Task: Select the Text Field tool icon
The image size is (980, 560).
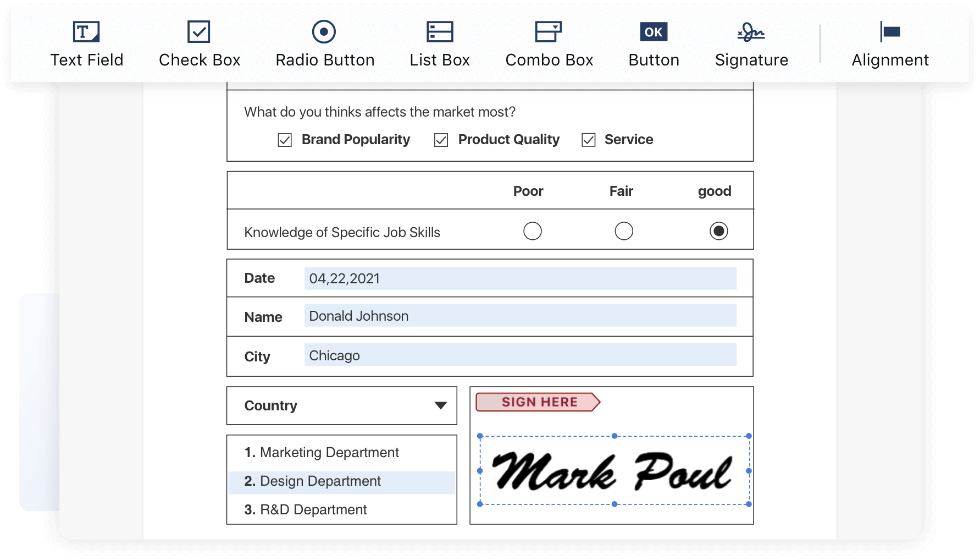Action: tap(86, 32)
